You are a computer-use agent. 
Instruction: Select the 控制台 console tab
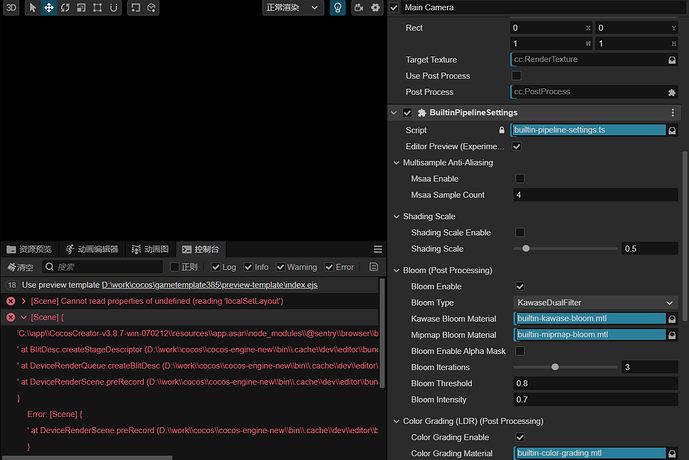coord(201,249)
